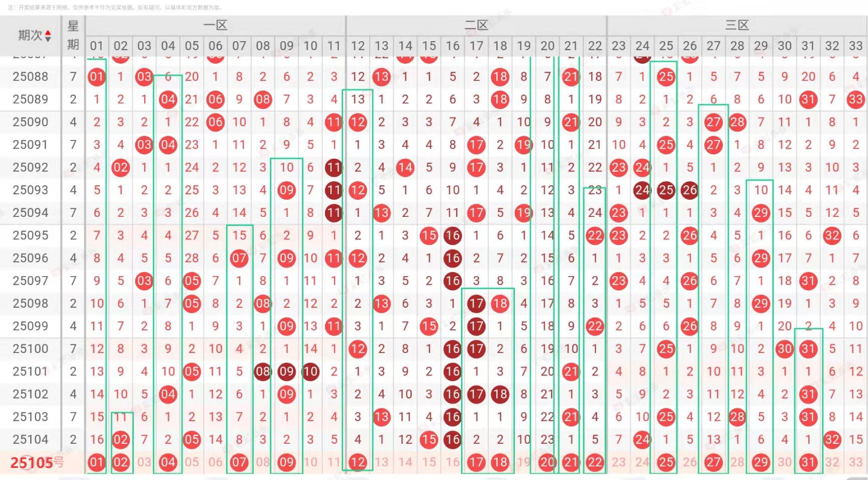Select issue number 25091
The height and width of the screenshot is (480, 868).
[x=31, y=145]
